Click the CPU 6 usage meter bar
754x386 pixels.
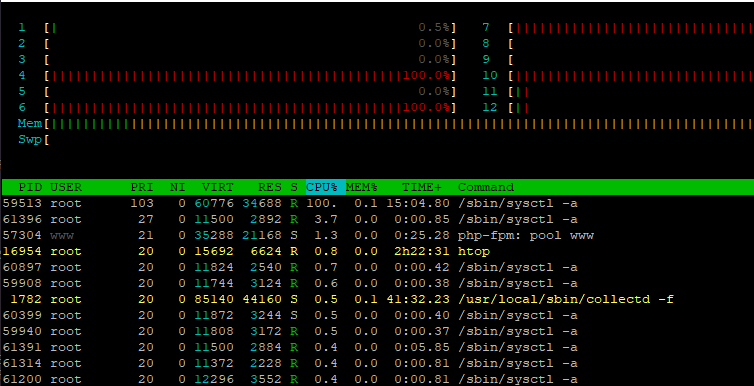tap(250, 107)
